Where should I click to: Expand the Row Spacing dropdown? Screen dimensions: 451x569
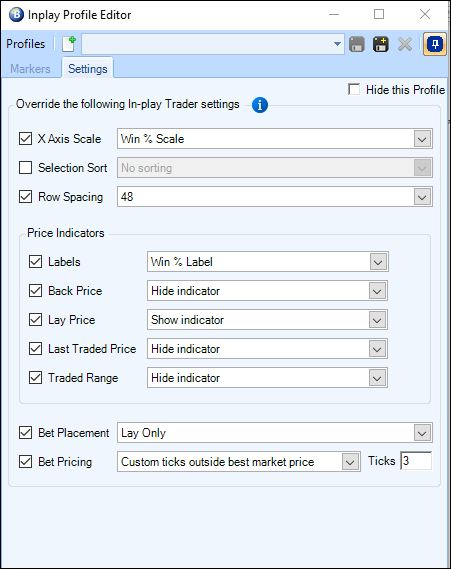(275, 197)
